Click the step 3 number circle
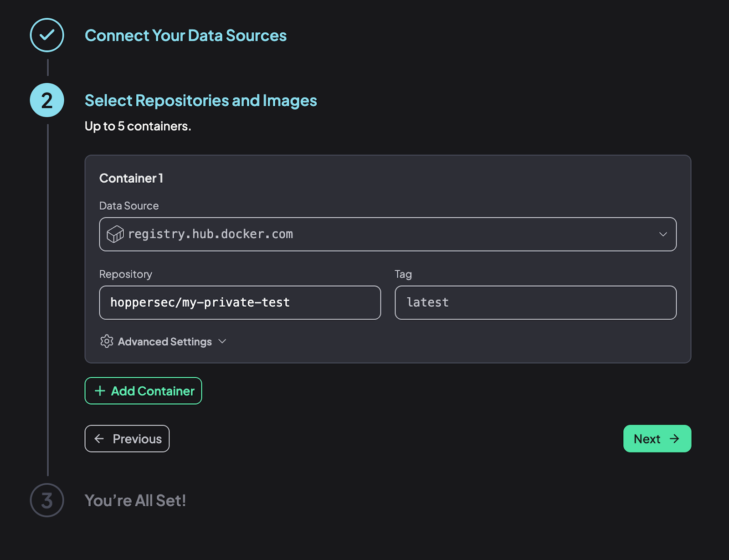 tap(47, 500)
